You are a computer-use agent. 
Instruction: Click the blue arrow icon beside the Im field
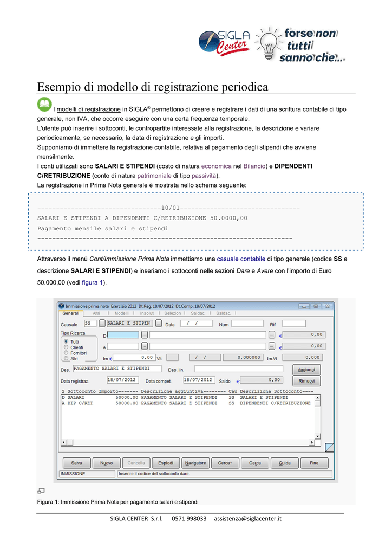[110, 359]
